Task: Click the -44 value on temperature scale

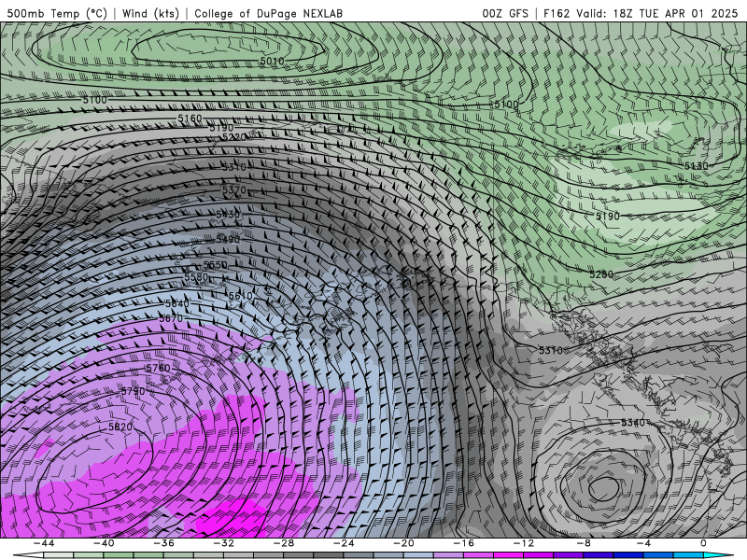Action: tap(43, 543)
